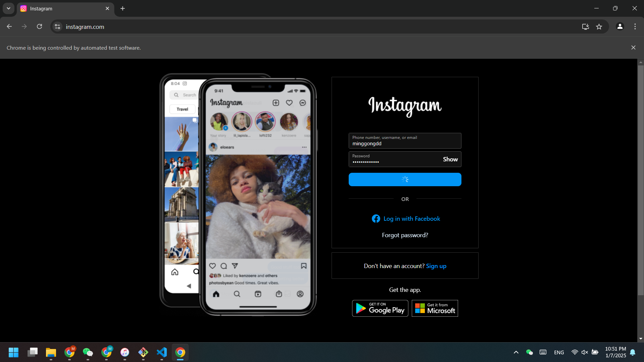Click the WeChat system tray icon
644x362 pixels.
[530, 352]
